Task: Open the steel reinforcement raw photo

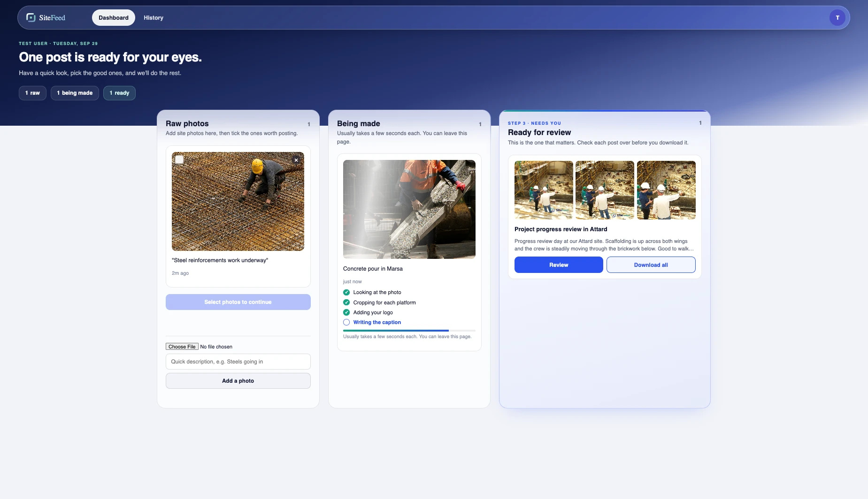Action: click(238, 201)
